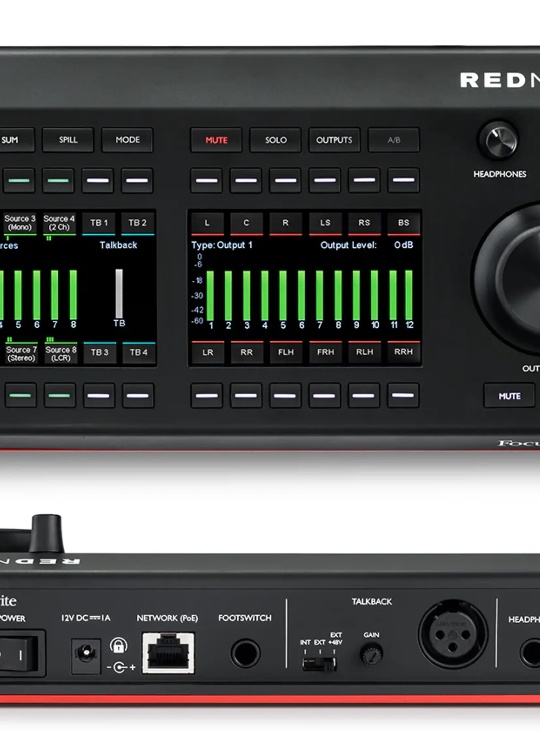Tap the soft key below the RLH label
The height and width of the screenshot is (756, 540).
pyautogui.click(x=364, y=395)
